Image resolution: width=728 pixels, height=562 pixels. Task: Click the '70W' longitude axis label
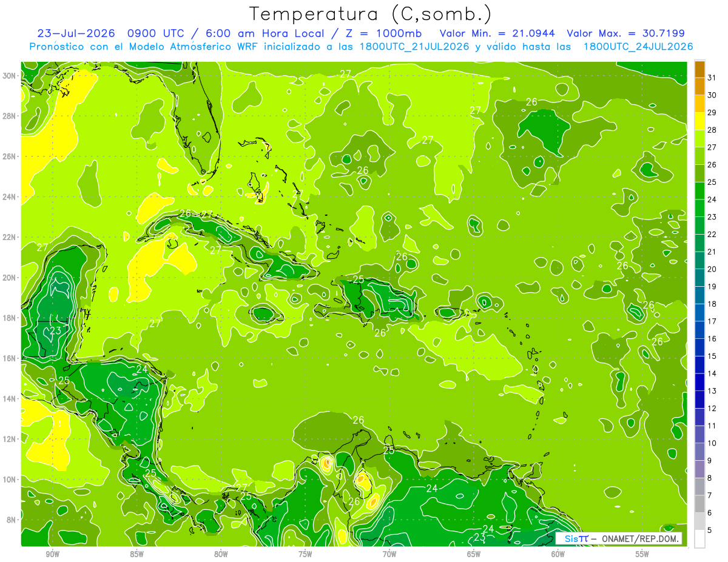(389, 554)
